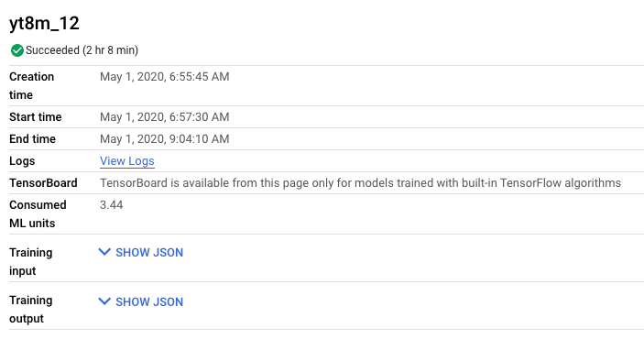Select the yt8m_12 job title
644x350 pixels.
click(x=44, y=24)
